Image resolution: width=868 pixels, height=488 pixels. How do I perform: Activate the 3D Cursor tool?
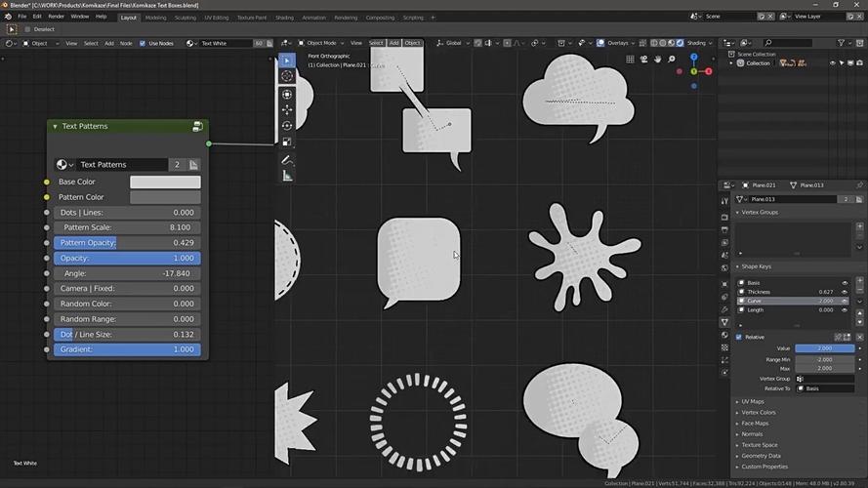coord(287,76)
